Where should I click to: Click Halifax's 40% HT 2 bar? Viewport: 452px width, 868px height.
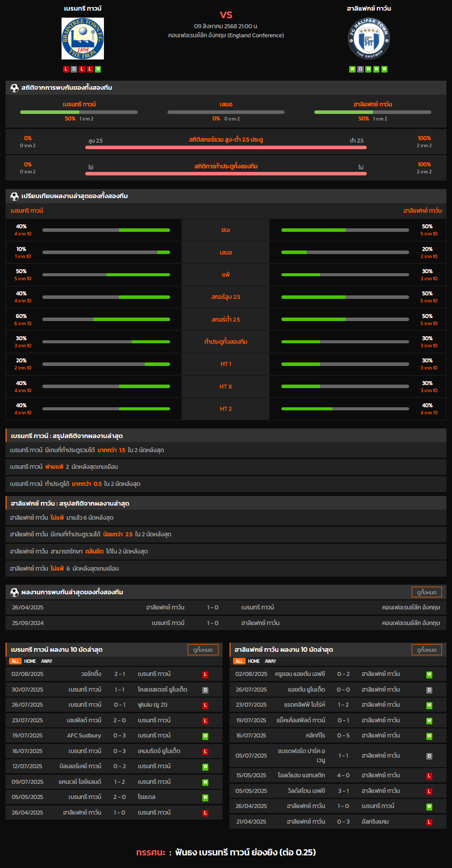[345, 409]
